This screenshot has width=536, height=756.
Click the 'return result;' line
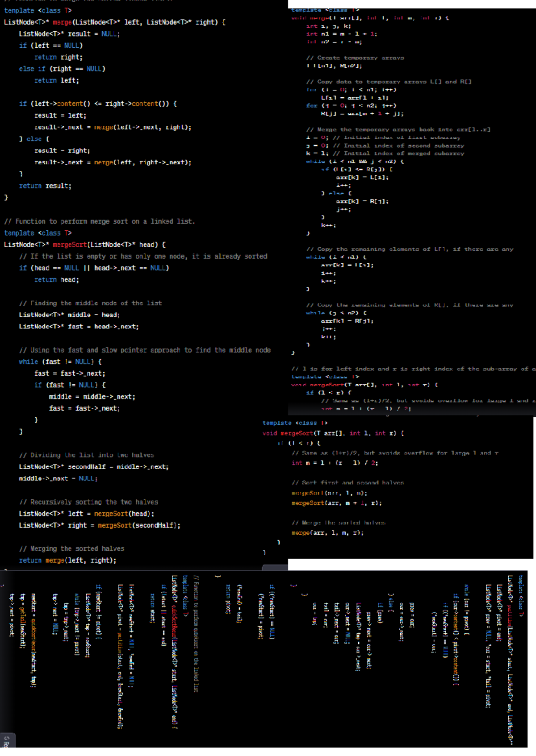coord(45,186)
